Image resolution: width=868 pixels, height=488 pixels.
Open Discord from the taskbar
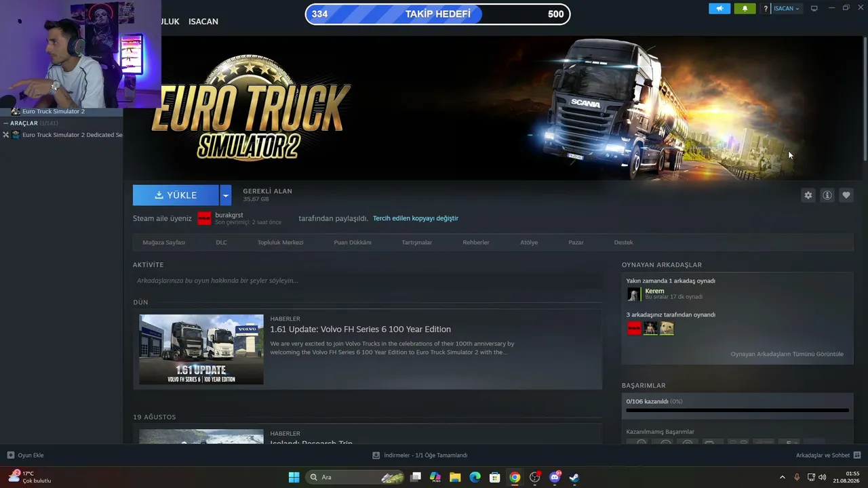pyautogui.click(x=555, y=477)
